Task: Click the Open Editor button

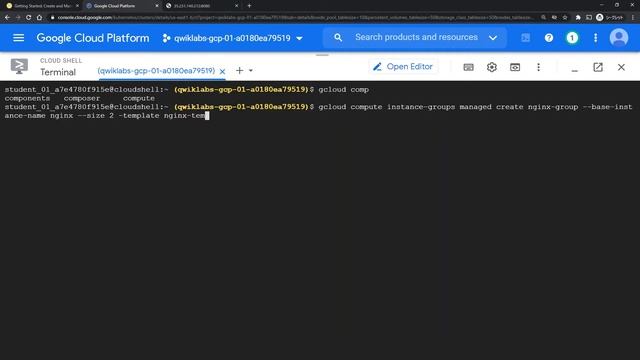Action: coord(403,67)
